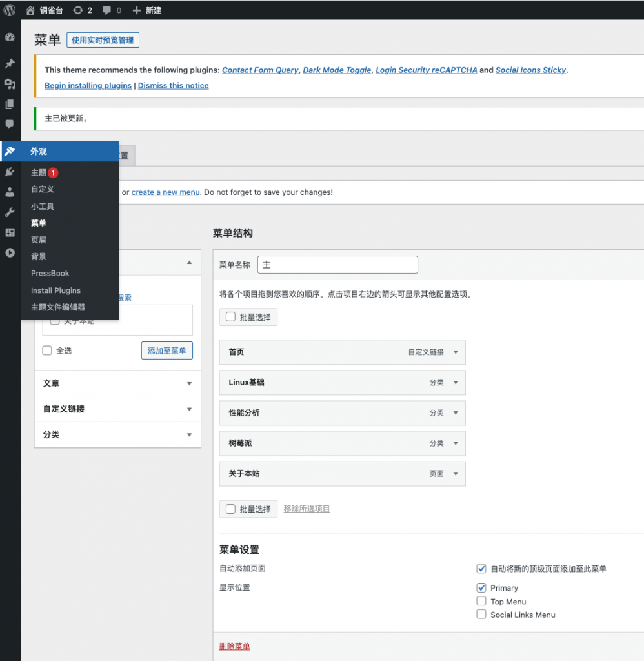Screen dimensions: 644x661
Task: Click Begin installing plugins link
Action: tap(88, 86)
